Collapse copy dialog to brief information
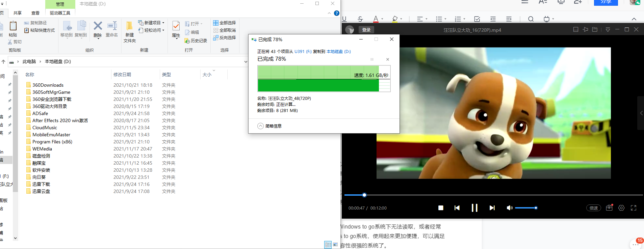Viewport: 644px width, 249px height. coord(269,126)
